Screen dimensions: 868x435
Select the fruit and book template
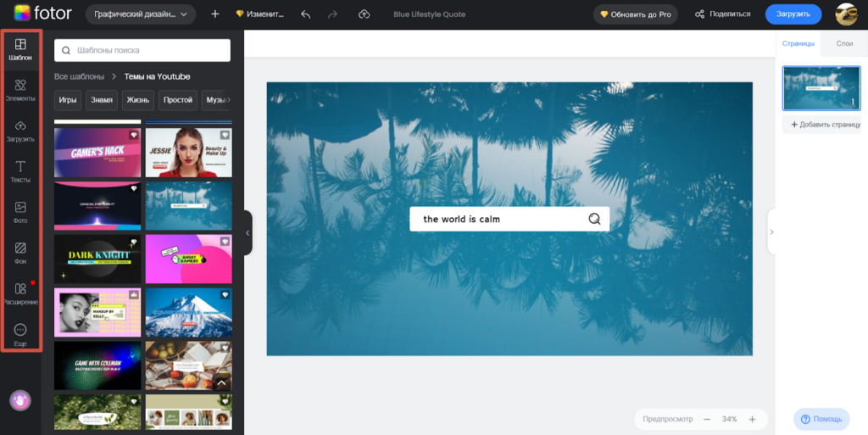tap(189, 365)
